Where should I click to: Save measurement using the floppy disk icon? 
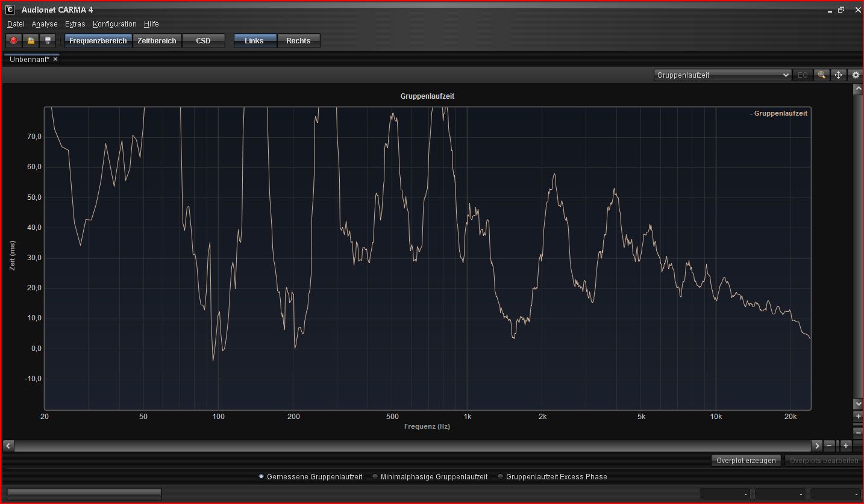[48, 41]
